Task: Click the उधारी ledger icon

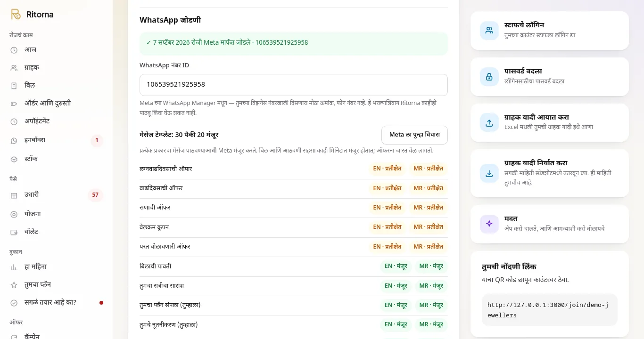Action: tap(14, 195)
